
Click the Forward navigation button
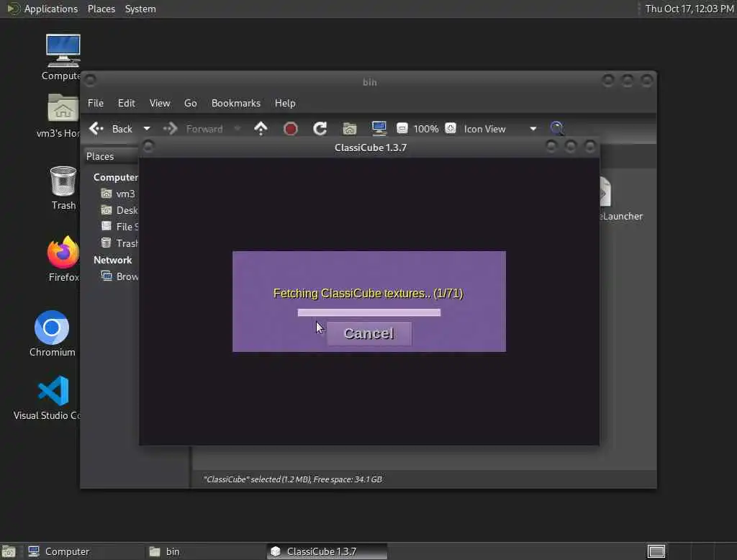(194, 129)
